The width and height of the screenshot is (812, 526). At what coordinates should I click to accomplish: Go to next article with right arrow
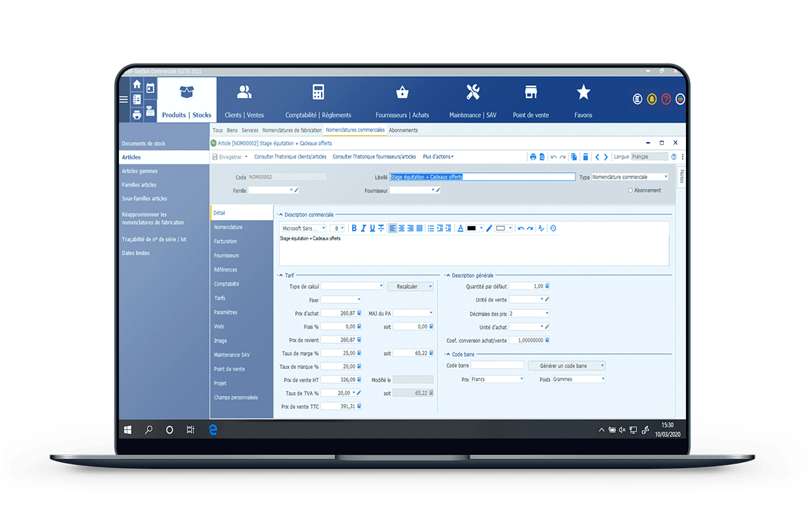(x=606, y=157)
